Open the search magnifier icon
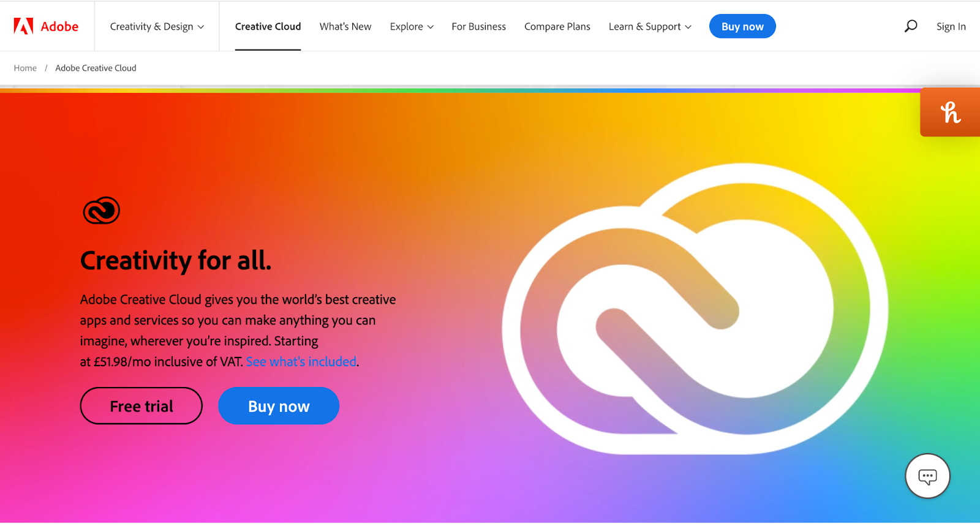 point(911,26)
